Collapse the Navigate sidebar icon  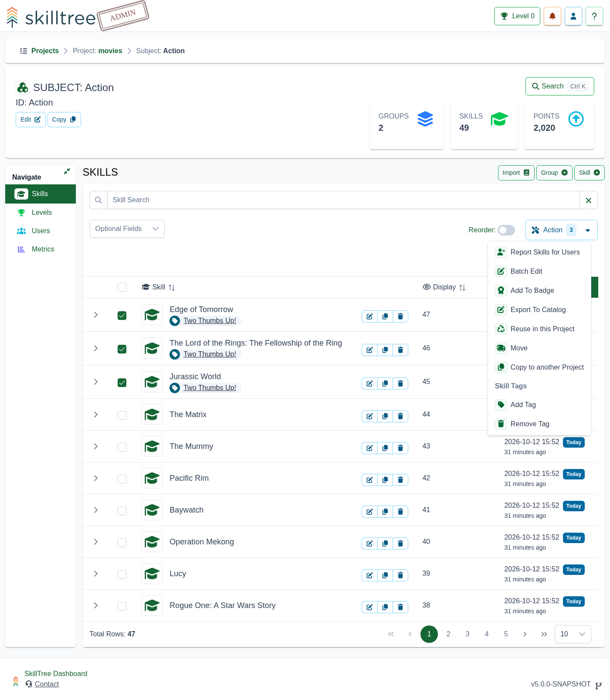67,171
